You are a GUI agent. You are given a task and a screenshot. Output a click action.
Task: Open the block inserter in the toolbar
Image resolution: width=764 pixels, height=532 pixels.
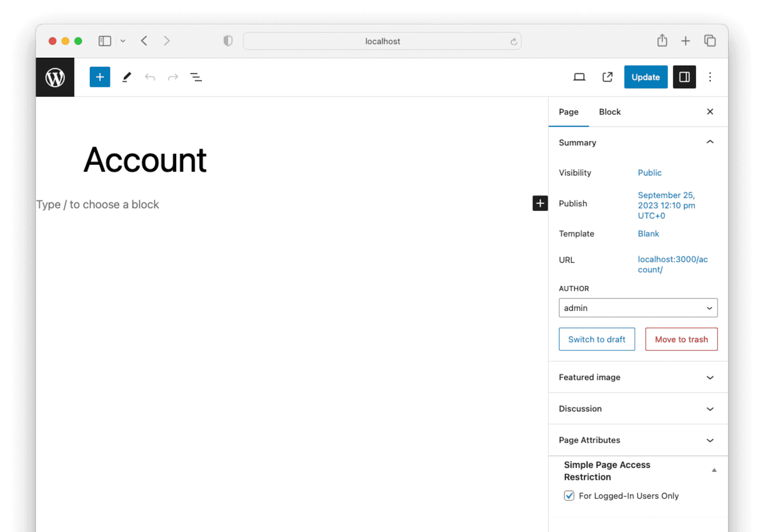(x=100, y=77)
